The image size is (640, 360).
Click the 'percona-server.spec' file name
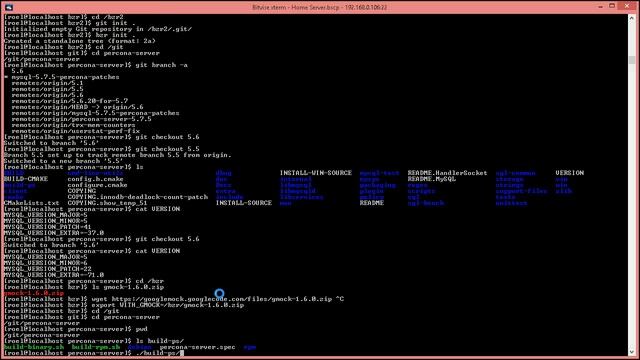[198, 347]
